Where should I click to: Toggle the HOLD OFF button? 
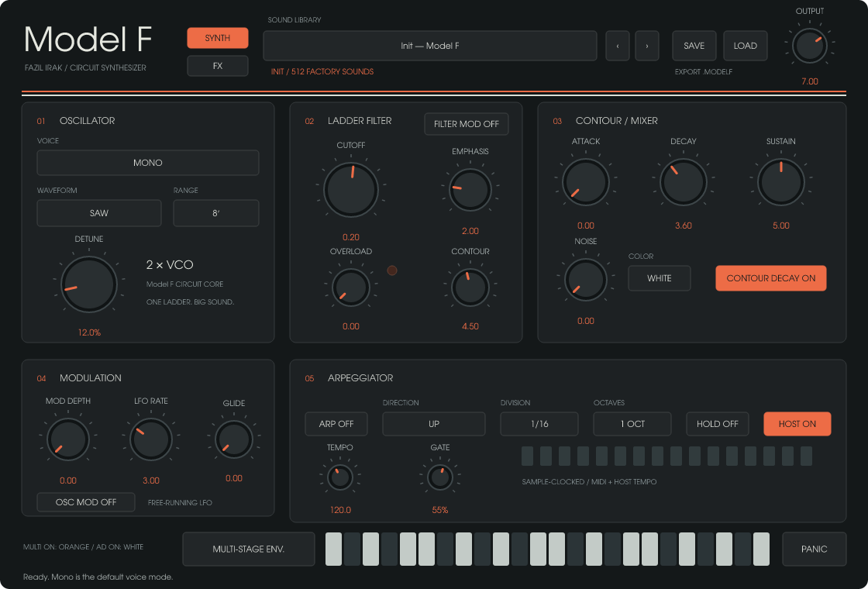point(718,424)
